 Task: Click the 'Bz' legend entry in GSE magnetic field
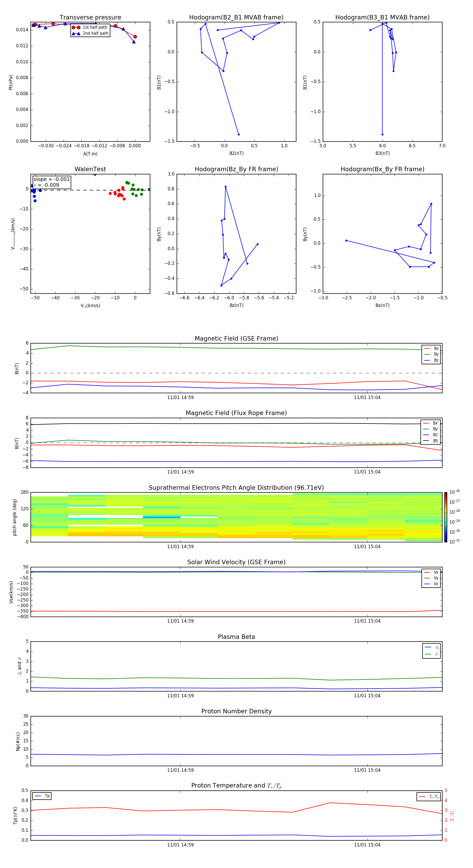pyautogui.click(x=431, y=360)
